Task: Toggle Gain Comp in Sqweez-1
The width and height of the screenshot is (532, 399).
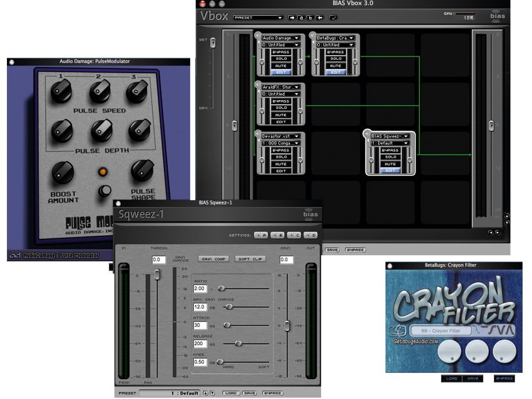Action: pos(213,259)
